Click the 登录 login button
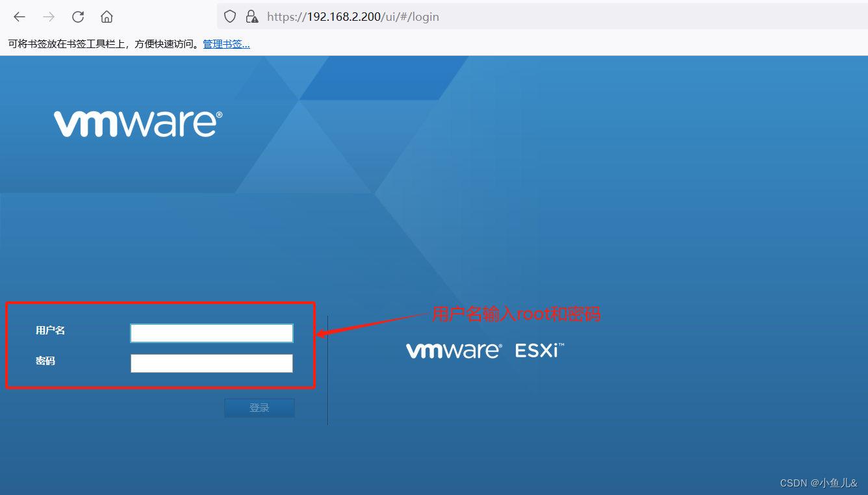 [x=259, y=408]
